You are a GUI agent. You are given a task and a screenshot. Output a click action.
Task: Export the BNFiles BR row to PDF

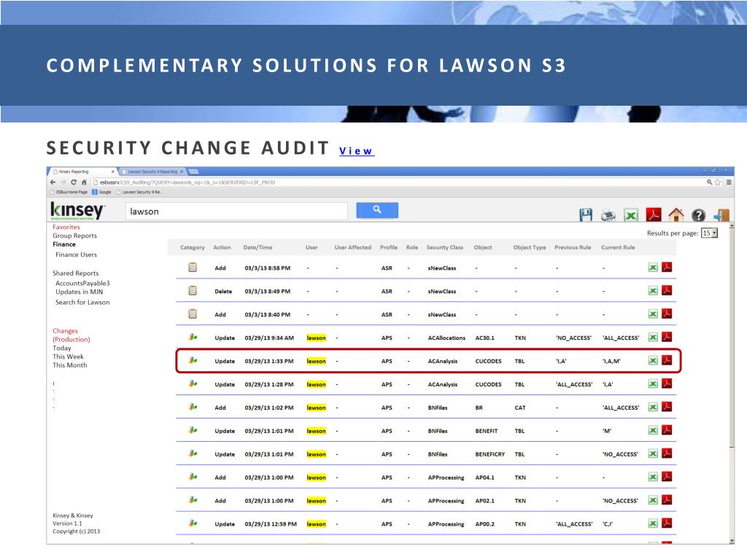pos(667,407)
